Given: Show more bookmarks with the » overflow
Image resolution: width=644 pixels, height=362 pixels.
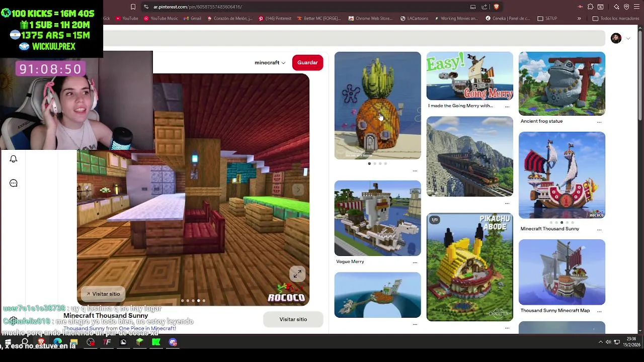Looking at the screenshot, I should click(579, 19).
